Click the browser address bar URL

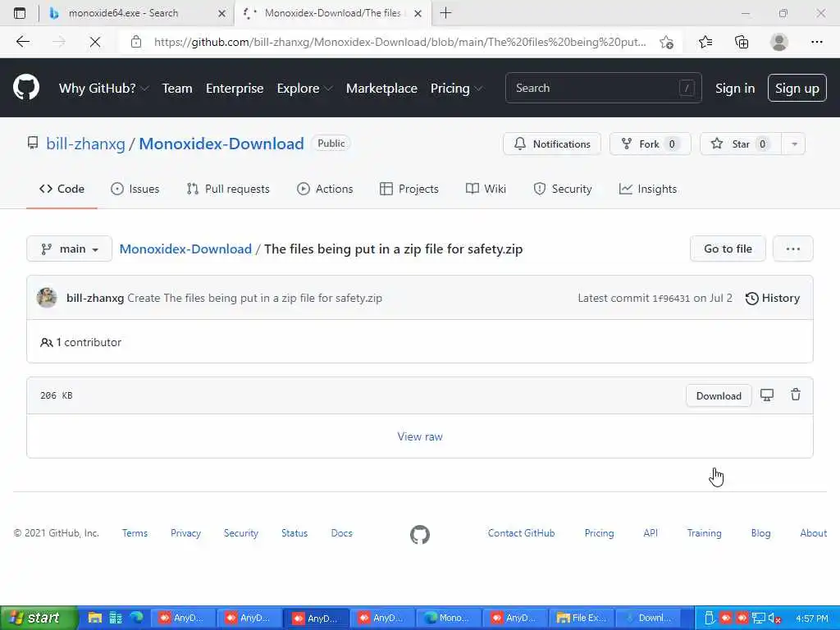pyautogui.click(x=399, y=42)
